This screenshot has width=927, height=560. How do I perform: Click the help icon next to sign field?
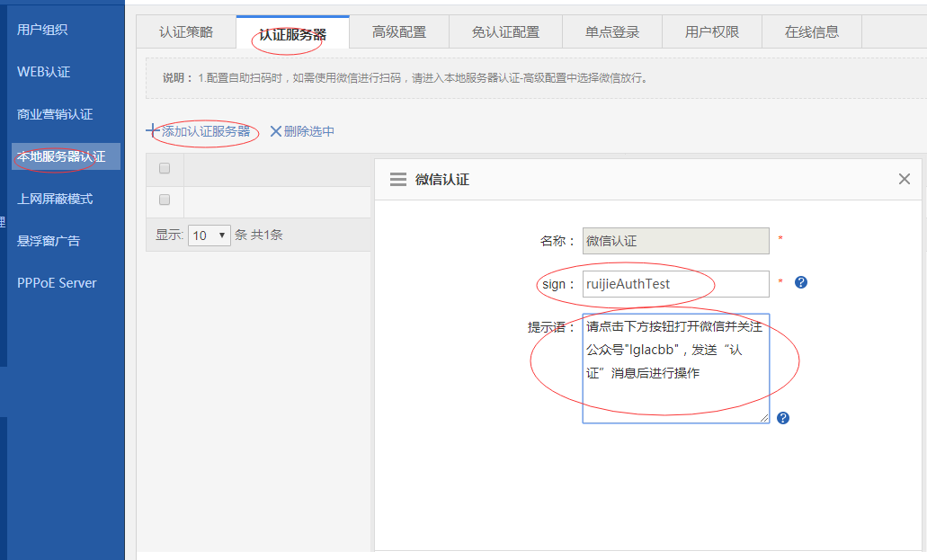(801, 282)
